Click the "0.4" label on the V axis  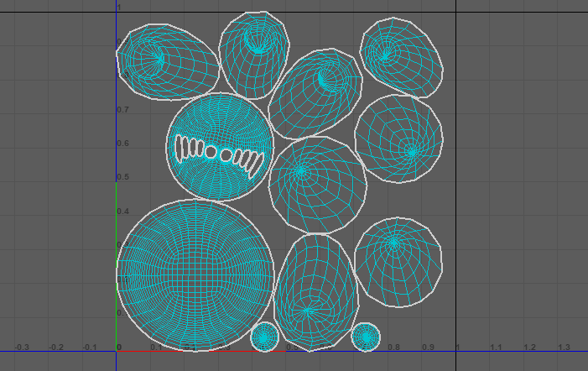coord(122,212)
